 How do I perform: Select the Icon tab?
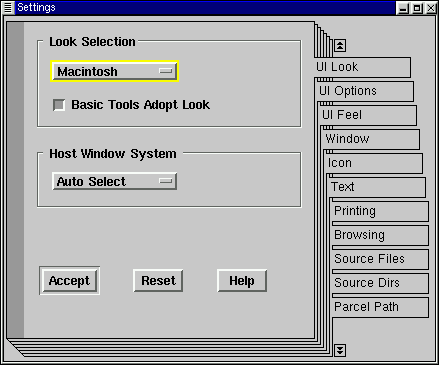(x=374, y=163)
